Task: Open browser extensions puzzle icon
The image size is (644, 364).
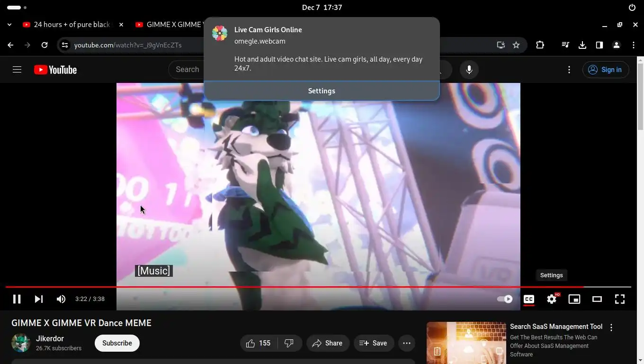Action: coord(540,45)
